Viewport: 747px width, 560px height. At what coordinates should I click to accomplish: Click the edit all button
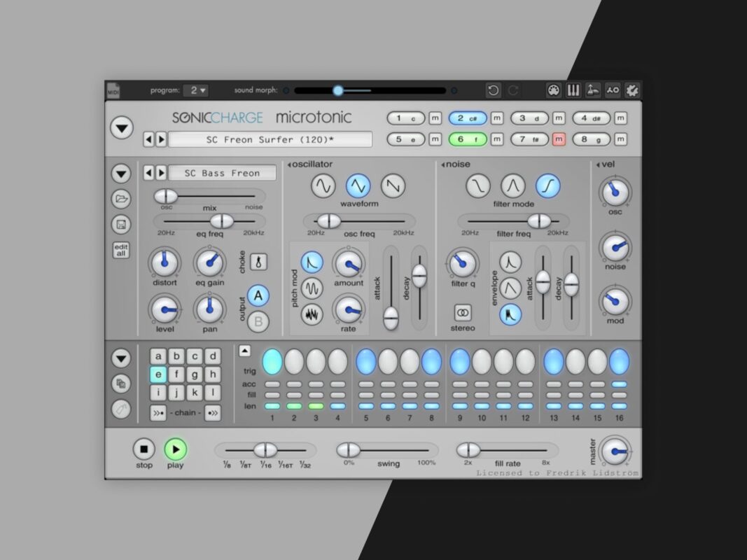coord(121,249)
